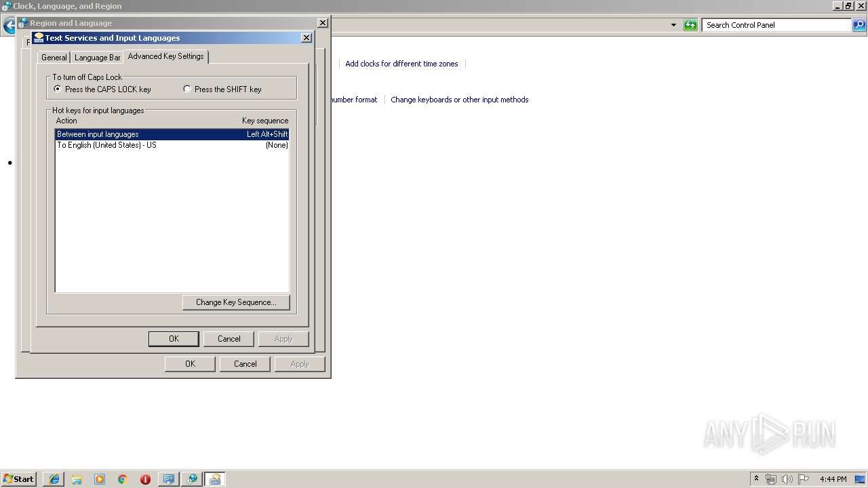
Task: Click the Action column header
Action: point(66,121)
